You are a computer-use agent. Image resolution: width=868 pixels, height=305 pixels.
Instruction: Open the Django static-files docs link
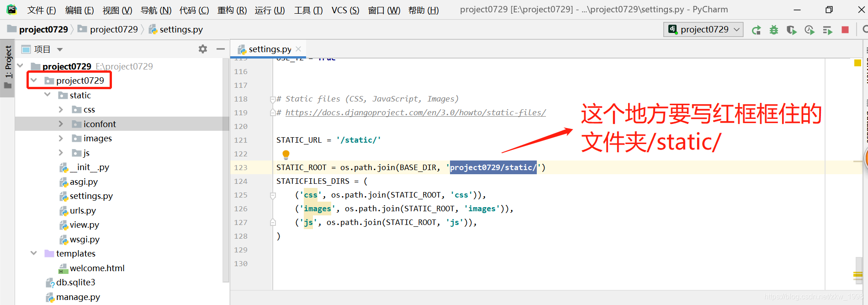point(416,112)
